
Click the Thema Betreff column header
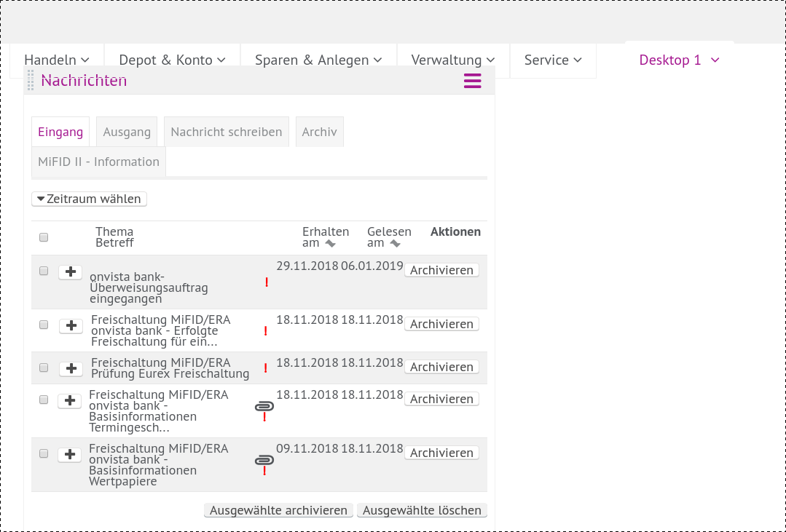click(x=114, y=237)
